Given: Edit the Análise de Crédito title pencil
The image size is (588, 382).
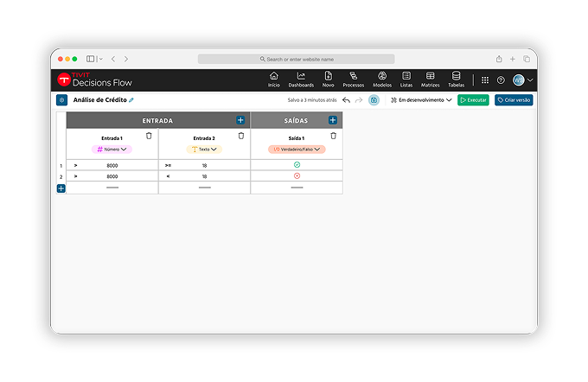Looking at the screenshot, I should 131,100.
